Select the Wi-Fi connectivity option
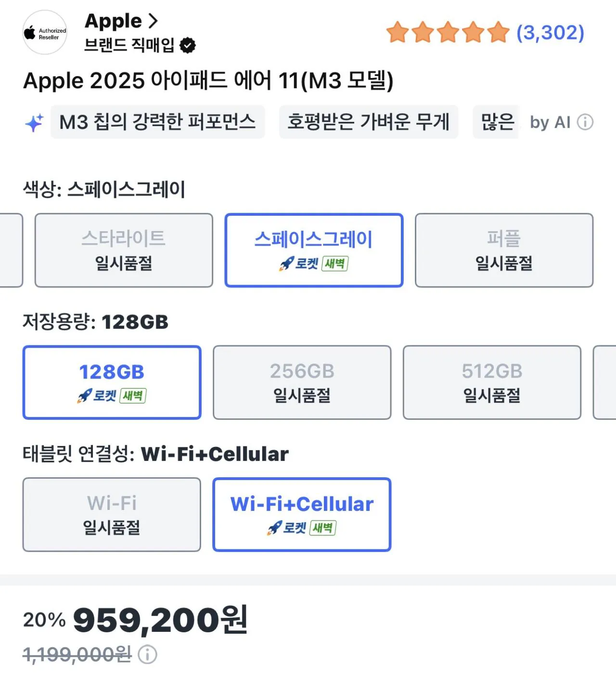 pos(111,514)
